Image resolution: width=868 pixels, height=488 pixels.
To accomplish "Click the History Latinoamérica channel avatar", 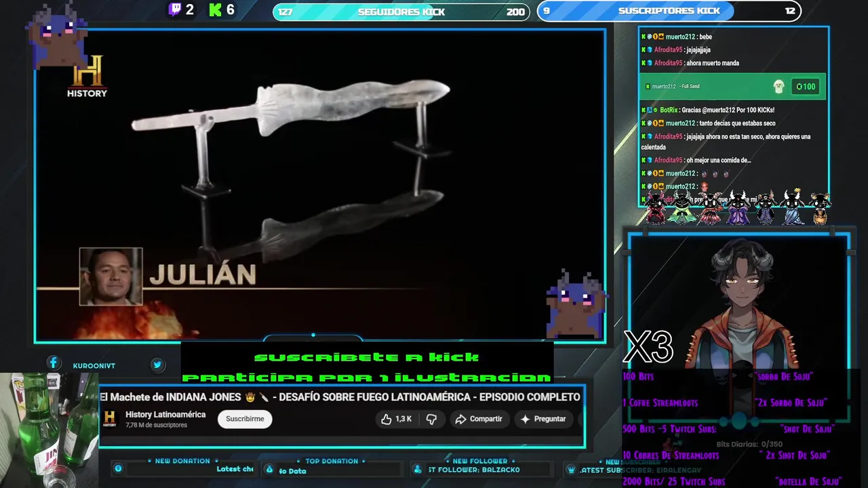I will pyautogui.click(x=109, y=419).
